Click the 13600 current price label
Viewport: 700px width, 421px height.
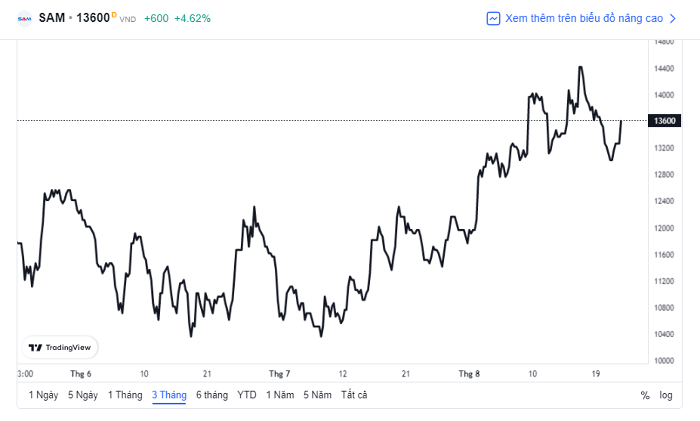664,121
